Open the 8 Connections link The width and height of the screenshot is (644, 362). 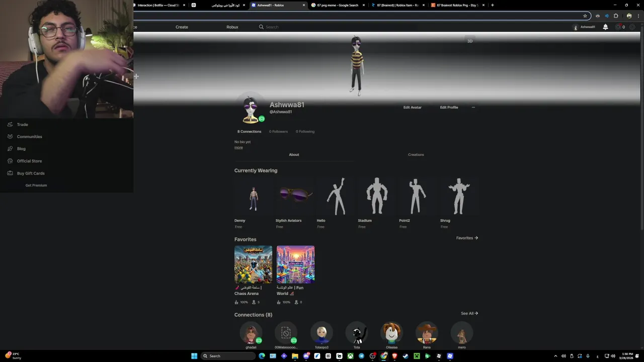pos(249,132)
